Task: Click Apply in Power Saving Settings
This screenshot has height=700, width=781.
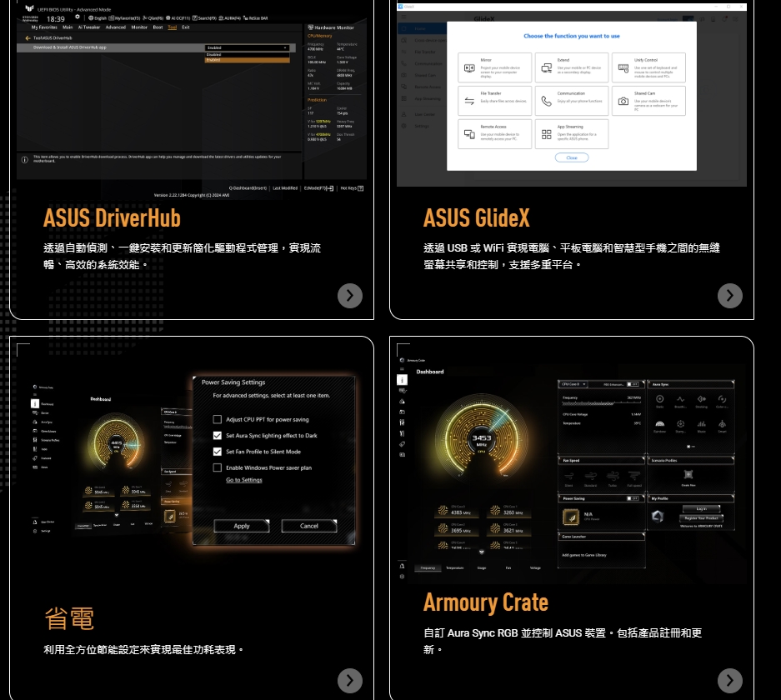Action: [x=242, y=526]
